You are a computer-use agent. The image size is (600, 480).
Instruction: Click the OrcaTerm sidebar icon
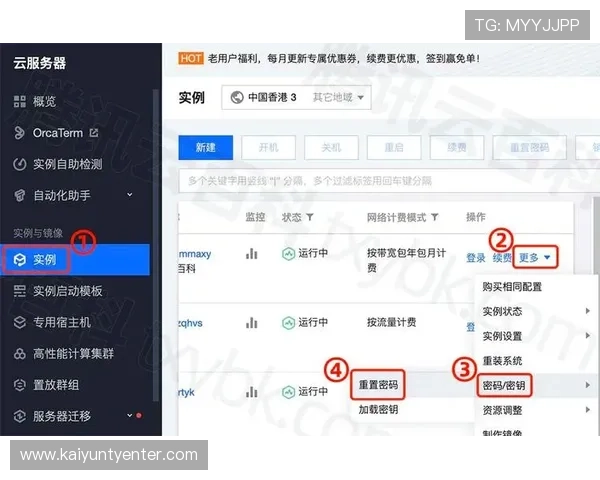click(x=20, y=133)
